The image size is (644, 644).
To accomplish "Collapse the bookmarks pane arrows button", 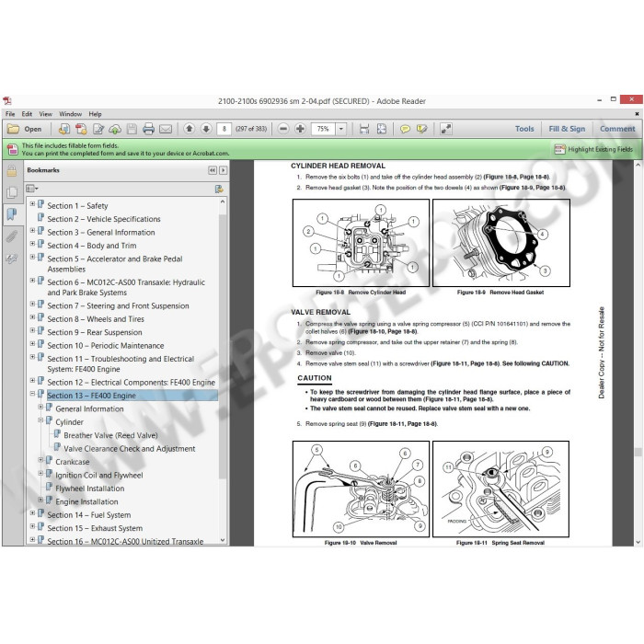I will [213, 170].
